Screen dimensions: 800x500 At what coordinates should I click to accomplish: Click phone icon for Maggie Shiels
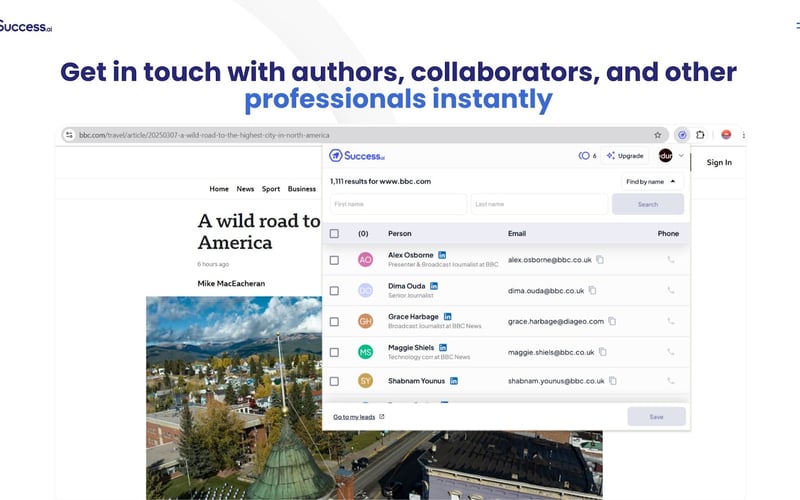point(671,352)
